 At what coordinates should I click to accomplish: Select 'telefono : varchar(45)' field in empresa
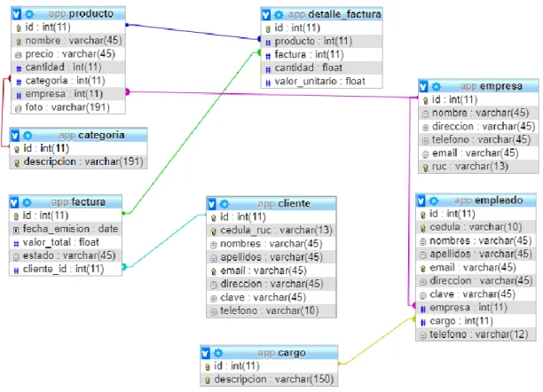click(x=478, y=140)
